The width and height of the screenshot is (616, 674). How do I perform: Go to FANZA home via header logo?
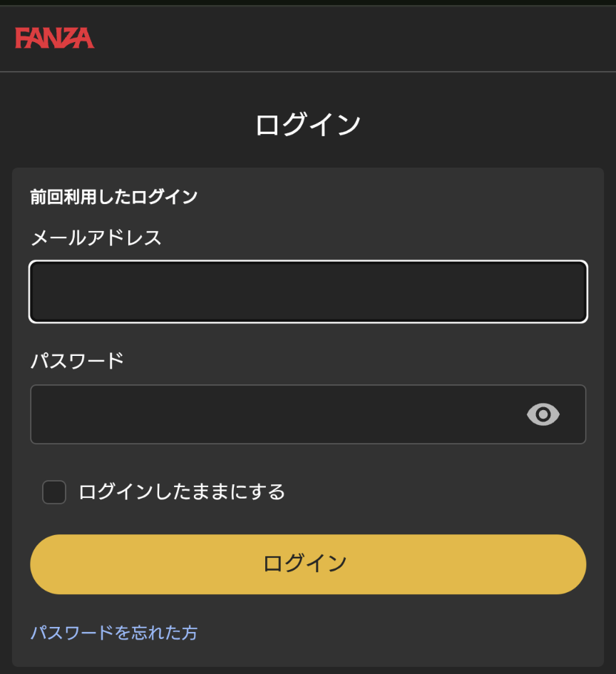(55, 38)
